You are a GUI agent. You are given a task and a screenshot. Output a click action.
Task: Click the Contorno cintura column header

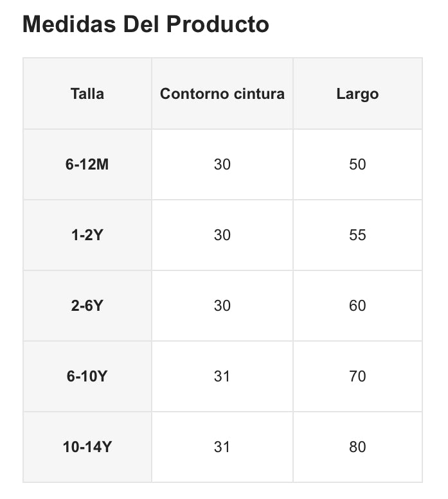[222, 94]
